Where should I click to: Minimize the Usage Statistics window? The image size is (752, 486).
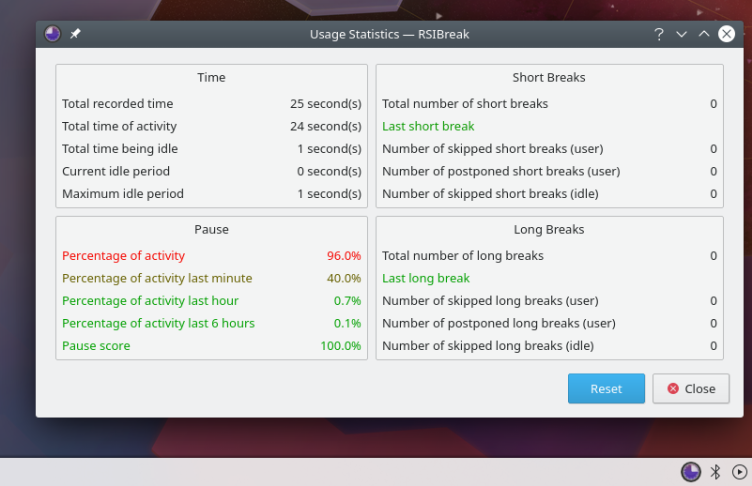681,34
